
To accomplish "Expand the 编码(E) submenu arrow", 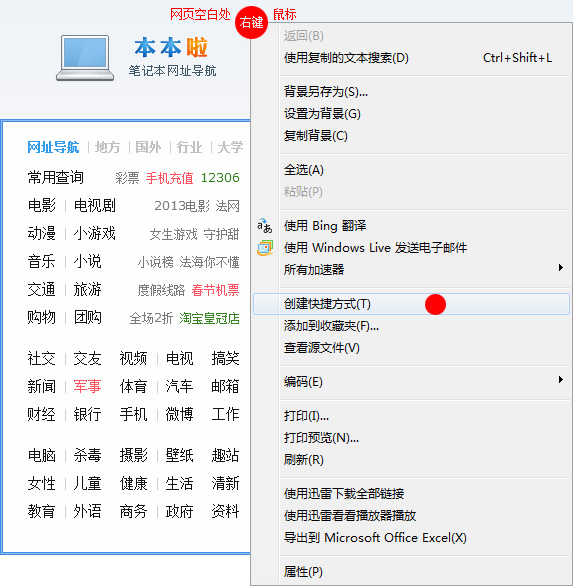I will point(560,380).
